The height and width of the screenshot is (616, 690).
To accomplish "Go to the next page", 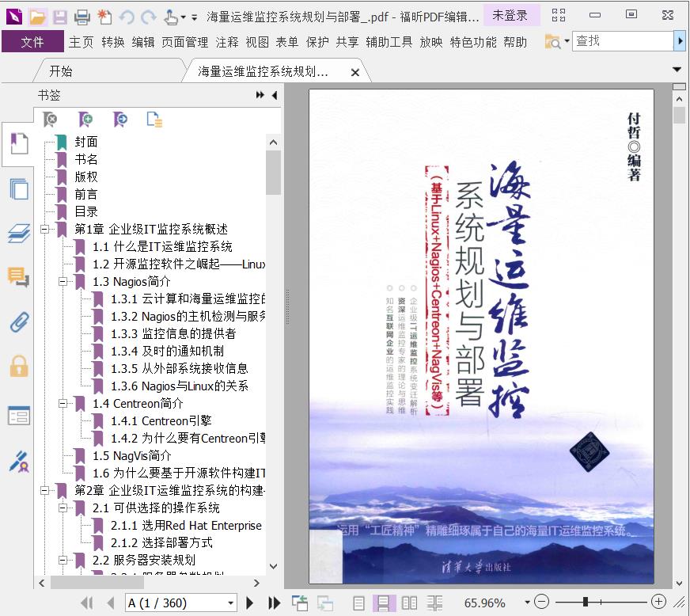I will coord(249,603).
